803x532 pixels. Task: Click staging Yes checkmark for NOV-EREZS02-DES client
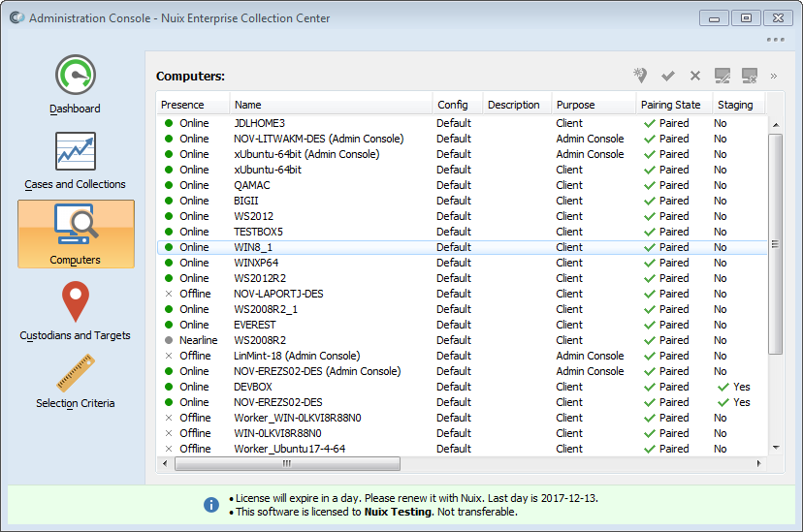tap(723, 402)
